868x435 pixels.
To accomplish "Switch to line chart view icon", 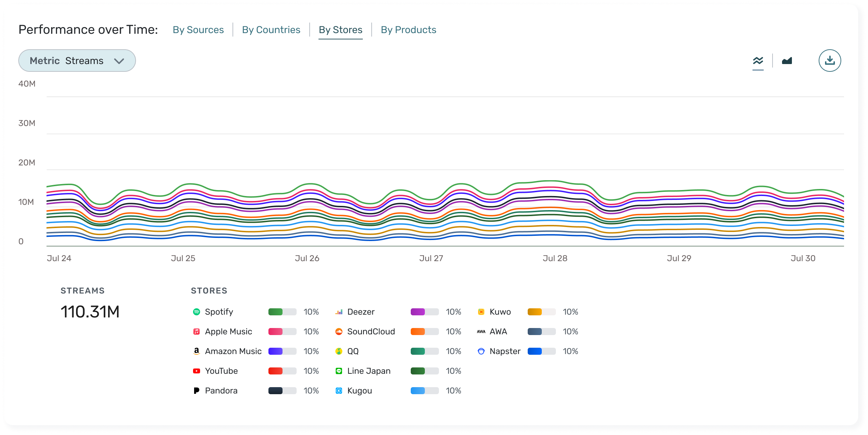I will (758, 61).
